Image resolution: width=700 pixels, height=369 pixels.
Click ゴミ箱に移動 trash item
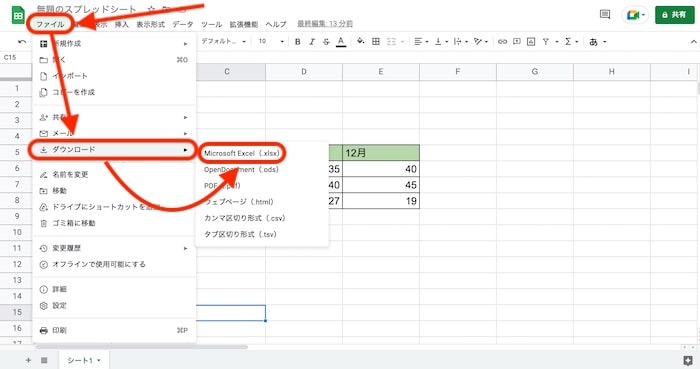click(114, 223)
